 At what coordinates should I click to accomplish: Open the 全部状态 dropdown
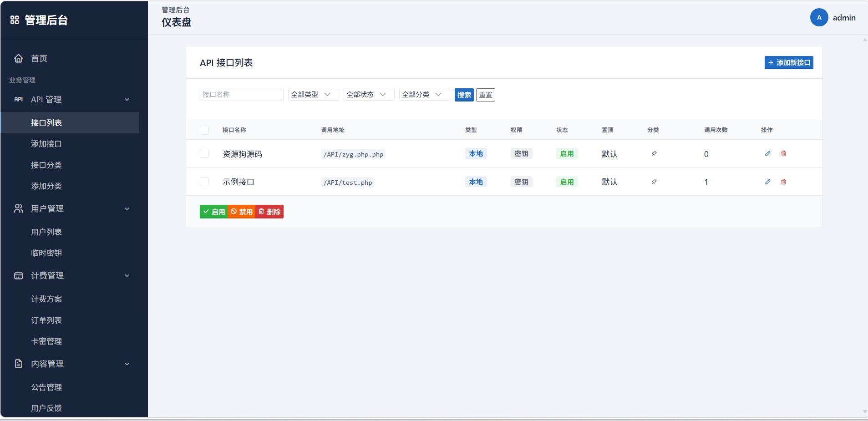coord(369,95)
